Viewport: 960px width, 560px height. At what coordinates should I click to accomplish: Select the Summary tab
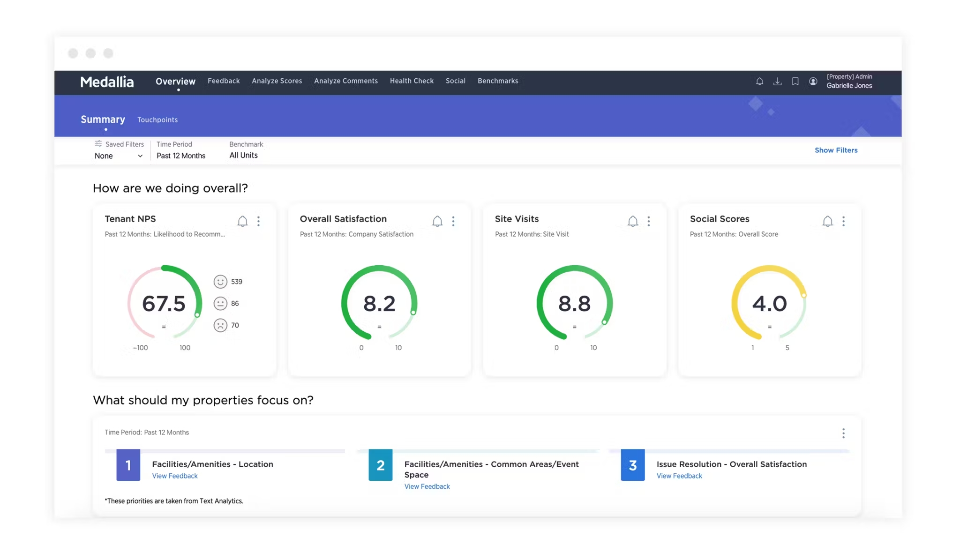coord(103,119)
